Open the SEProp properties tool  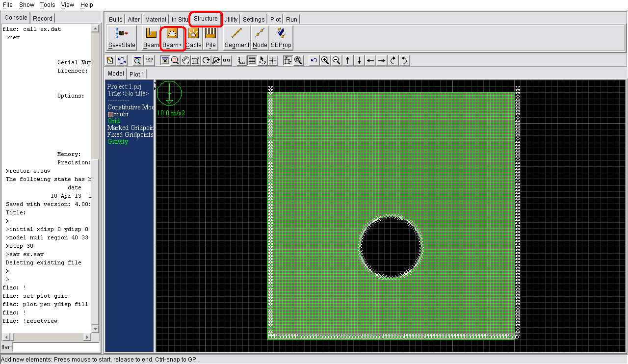pos(281,38)
